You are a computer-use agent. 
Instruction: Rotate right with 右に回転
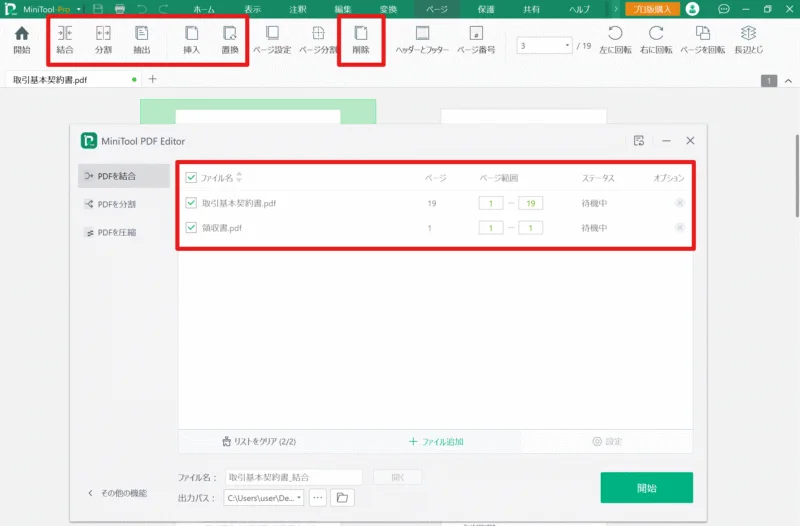(x=656, y=40)
